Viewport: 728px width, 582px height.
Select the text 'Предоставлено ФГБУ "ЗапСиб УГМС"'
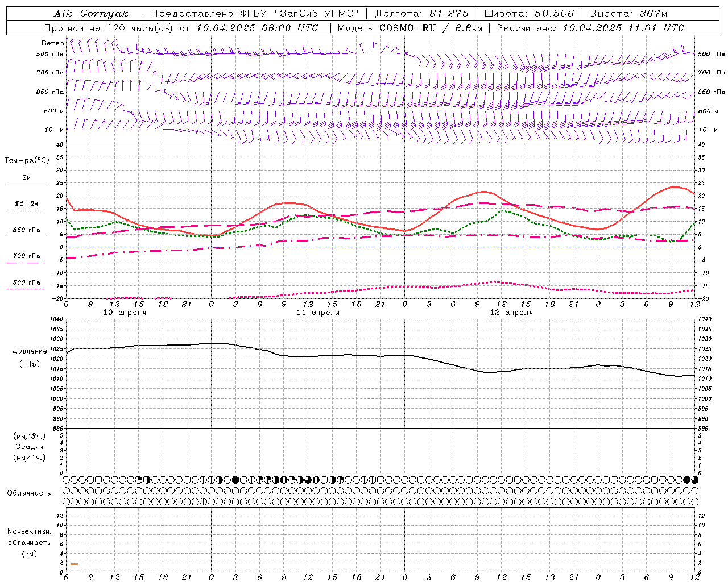[255, 14]
